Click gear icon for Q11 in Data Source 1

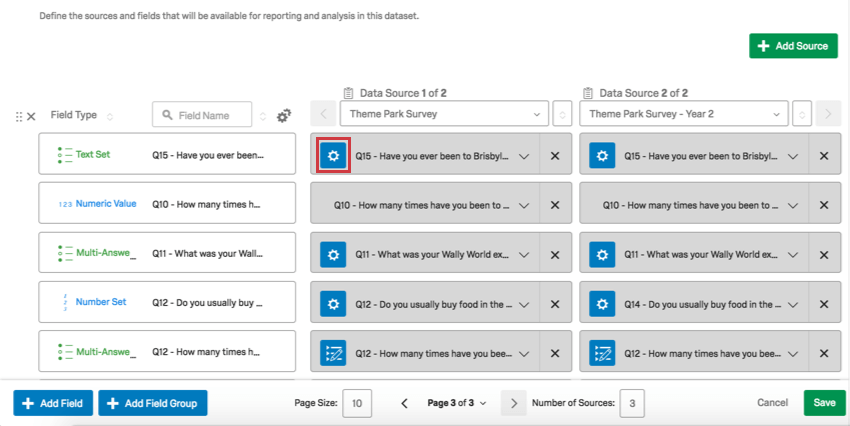(333, 254)
